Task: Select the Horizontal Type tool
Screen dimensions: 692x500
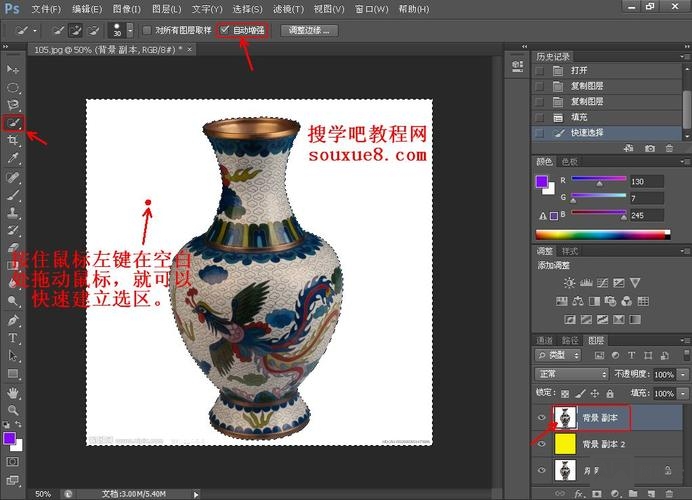Action: [x=13, y=338]
